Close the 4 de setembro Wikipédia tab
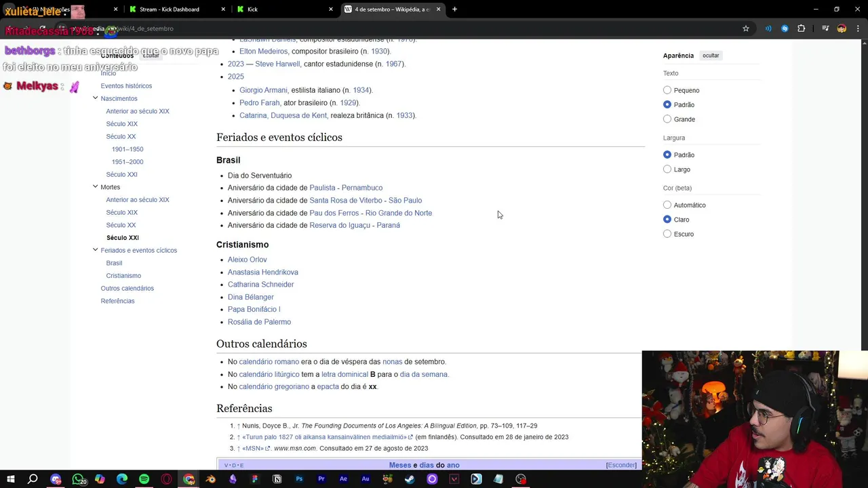868x488 pixels. pos(438,9)
